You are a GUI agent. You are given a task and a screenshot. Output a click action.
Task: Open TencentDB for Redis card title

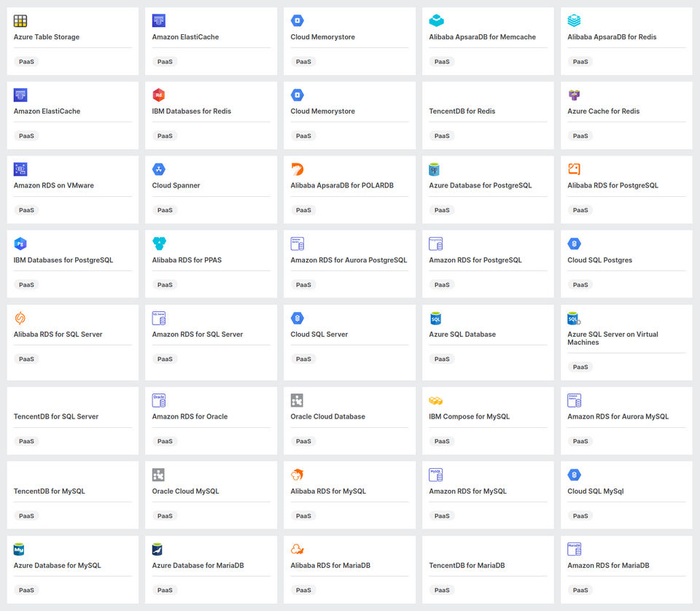(x=462, y=111)
